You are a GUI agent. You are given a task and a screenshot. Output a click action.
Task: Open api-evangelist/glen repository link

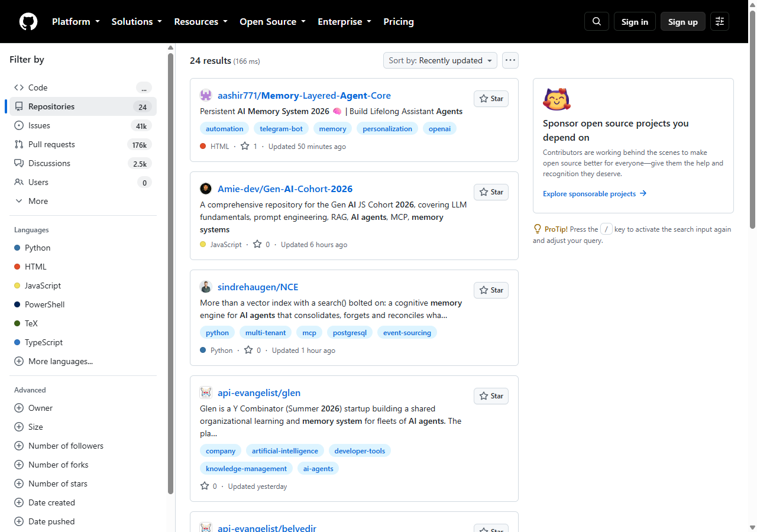[x=259, y=392]
